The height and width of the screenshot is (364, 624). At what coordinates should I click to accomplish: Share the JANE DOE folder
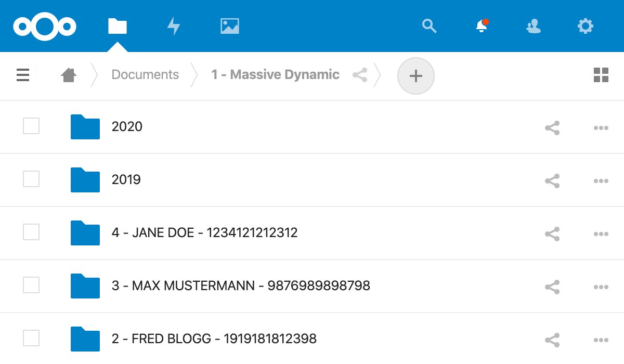click(x=552, y=234)
